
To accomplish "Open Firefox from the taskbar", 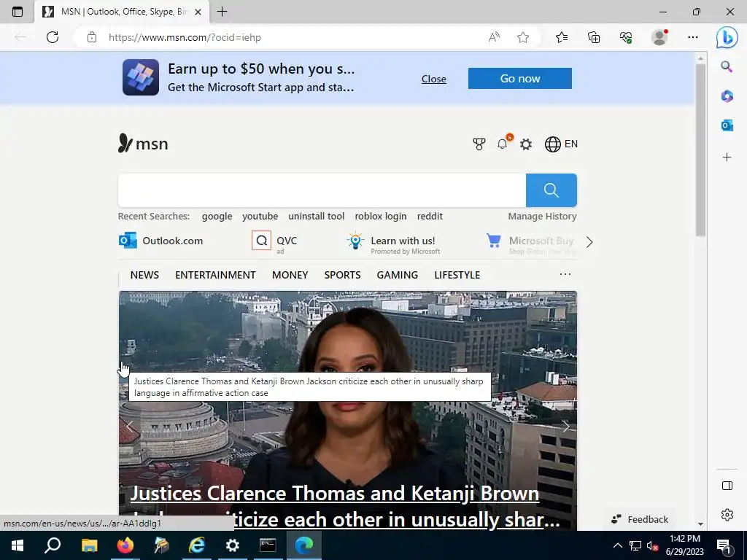I will (x=125, y=545).
